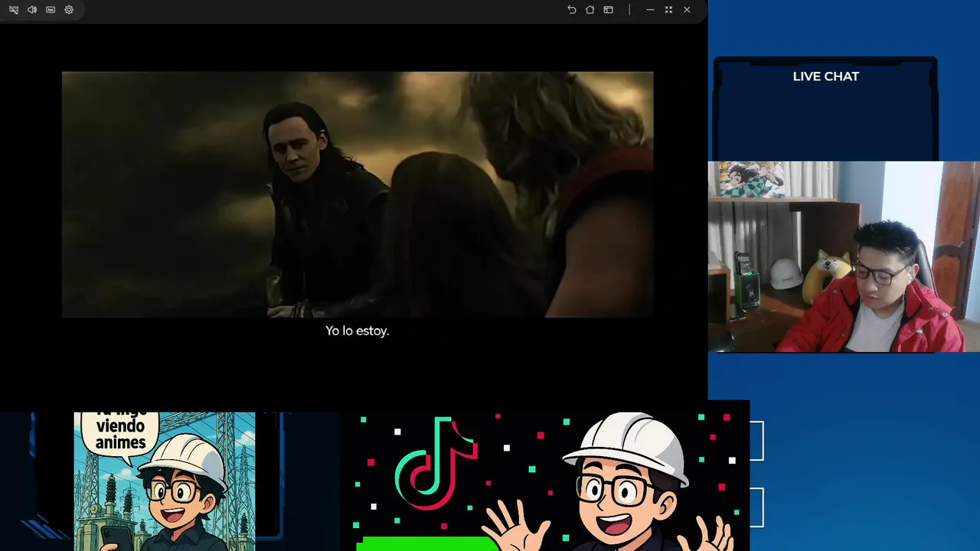Viewport: 980px width, 551px height.
Task: Open the keyboard icon in the top bar
Action: pyautogui.click(x=51, y=10)
